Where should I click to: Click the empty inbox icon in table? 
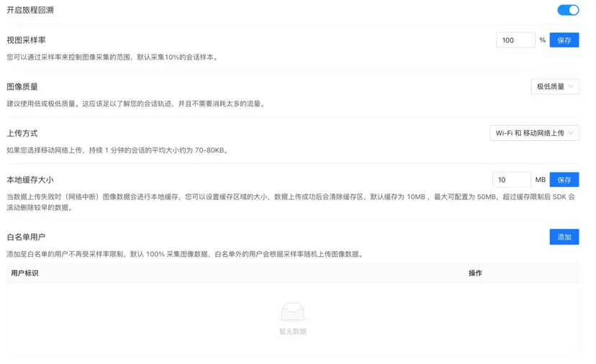[x=292, y=311]
